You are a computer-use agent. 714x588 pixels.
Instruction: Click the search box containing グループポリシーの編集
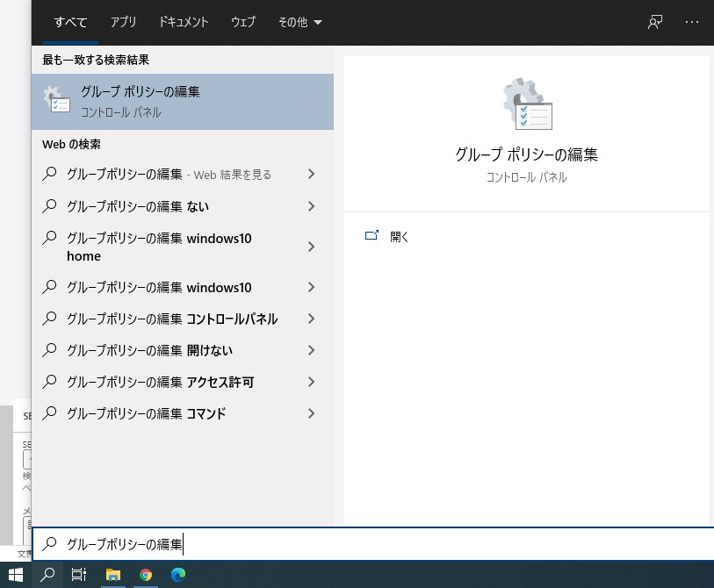(373, 544)
